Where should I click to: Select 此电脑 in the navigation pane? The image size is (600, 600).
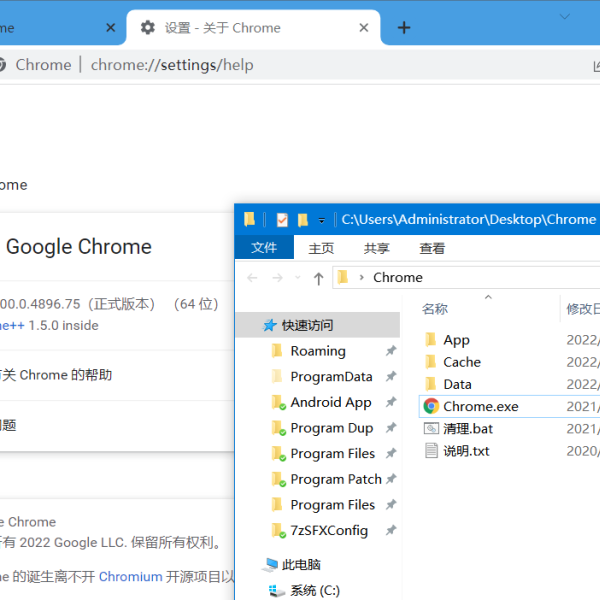click(x=301, y=564)
